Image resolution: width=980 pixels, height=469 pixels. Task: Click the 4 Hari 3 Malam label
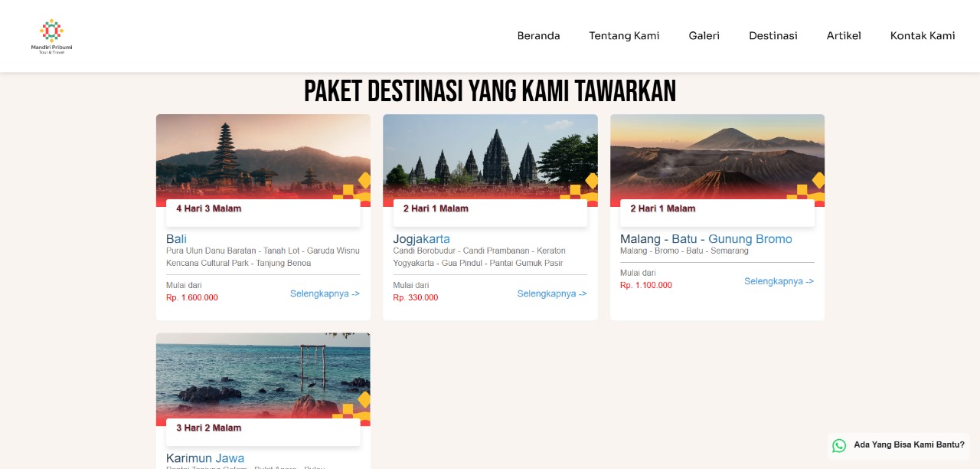click(x=208, y=208)
